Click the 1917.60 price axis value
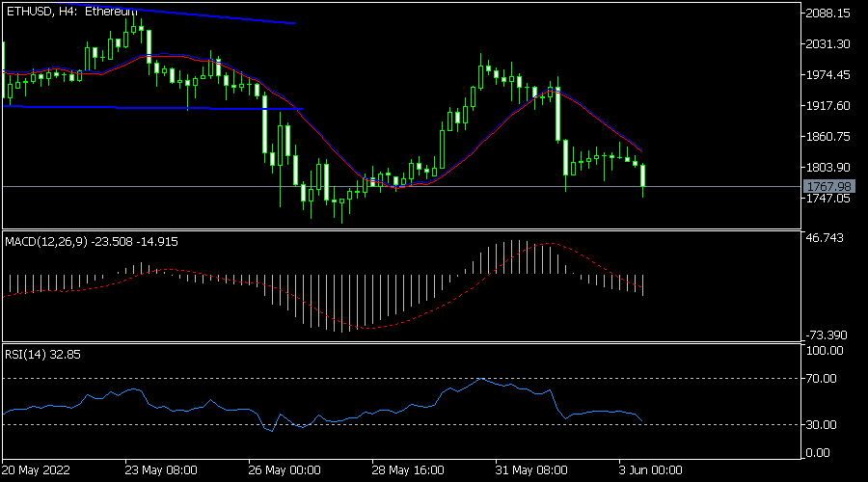 [x=827, y=106]
